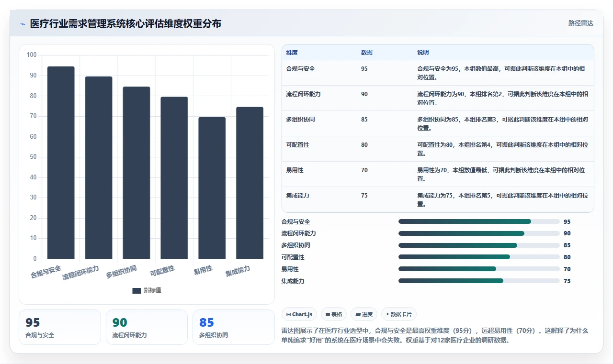Select the 合规与安全 table row cell

click(x=300, y=69)
